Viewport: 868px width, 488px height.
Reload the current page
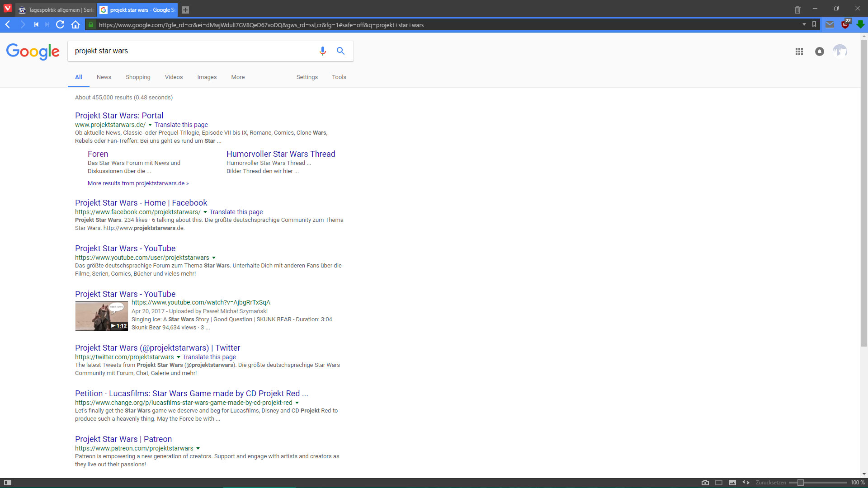pos(60,24)
